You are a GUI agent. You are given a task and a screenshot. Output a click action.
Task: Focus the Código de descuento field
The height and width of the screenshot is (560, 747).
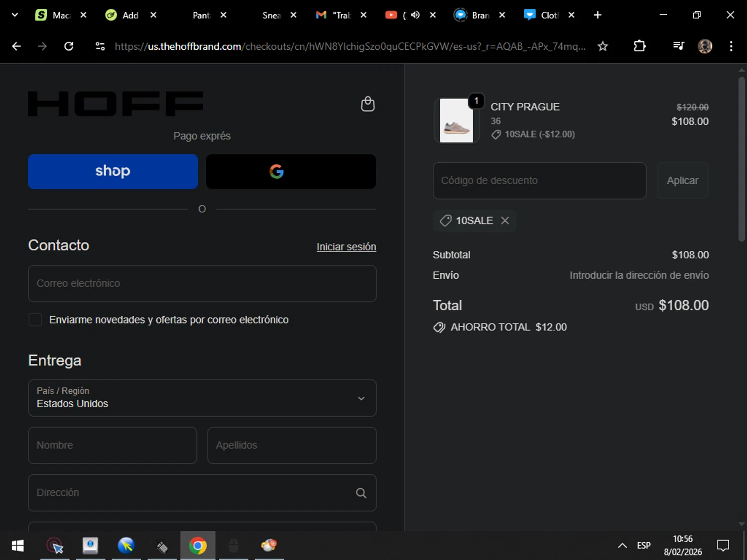click(539, 181)
